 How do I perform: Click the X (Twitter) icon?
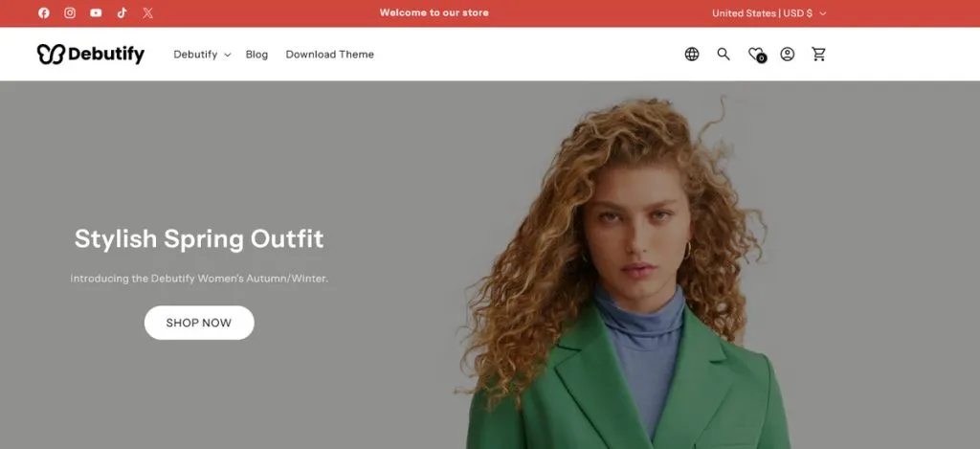click(147, 13)
